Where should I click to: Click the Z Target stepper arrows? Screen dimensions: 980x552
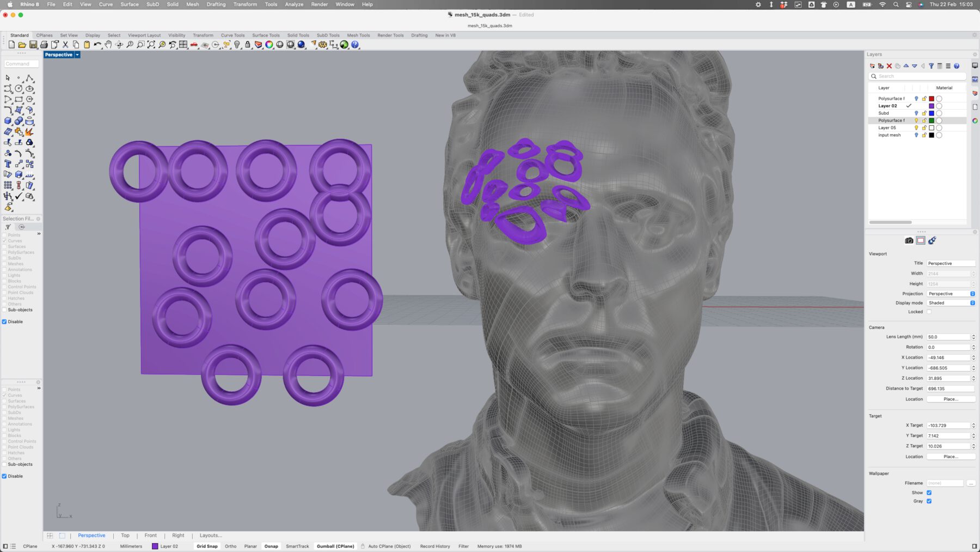pos(973,446)
